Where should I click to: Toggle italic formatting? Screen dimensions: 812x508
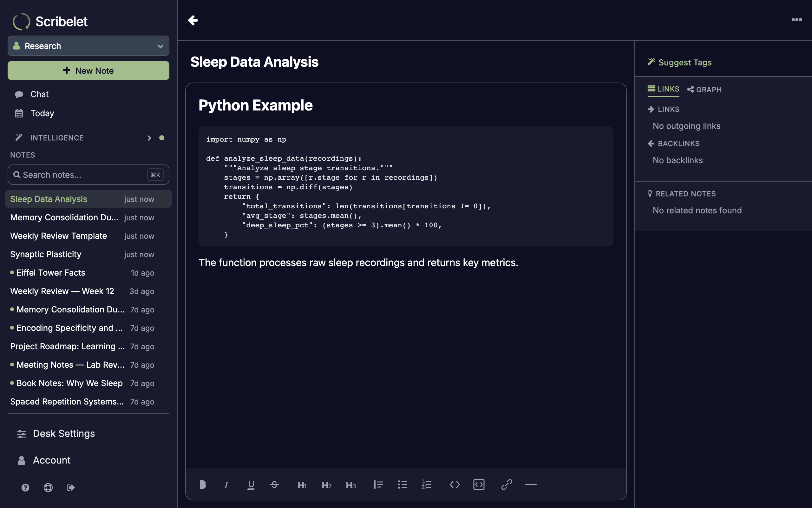pyautogui.click(x=226, y=485)
